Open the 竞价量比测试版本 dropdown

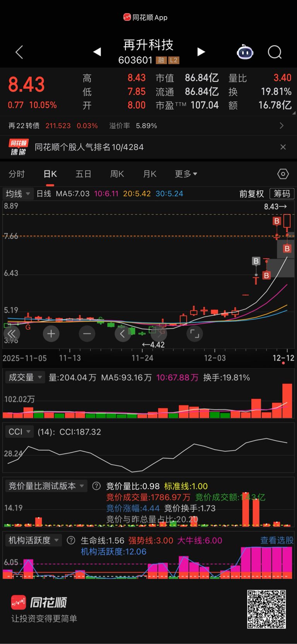point(46,486)
